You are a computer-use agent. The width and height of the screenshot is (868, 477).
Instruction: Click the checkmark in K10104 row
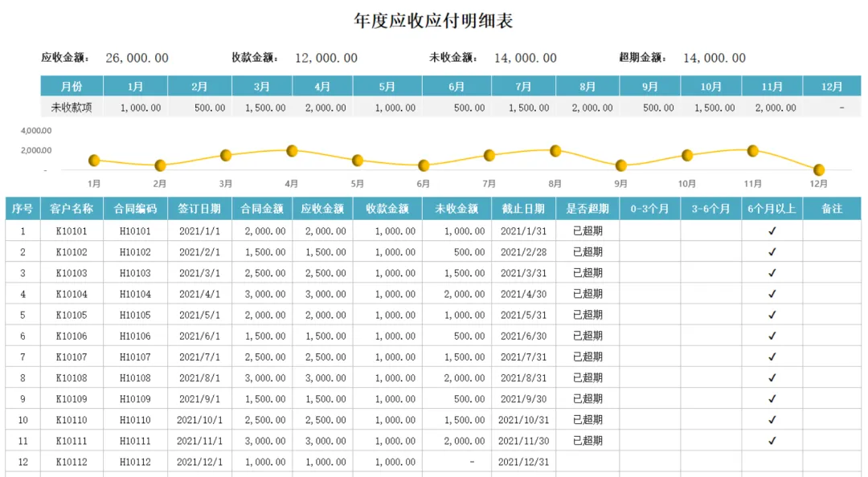point(772,294)
